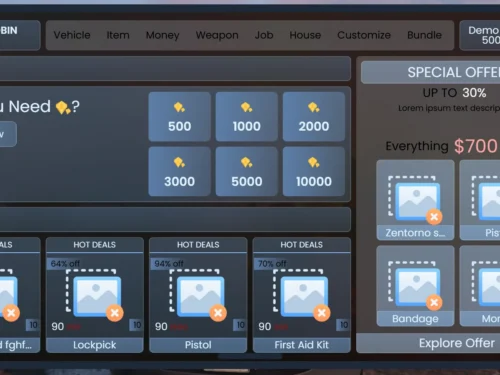Go to the Job tab
500x375 pixels.
[264, 35]
